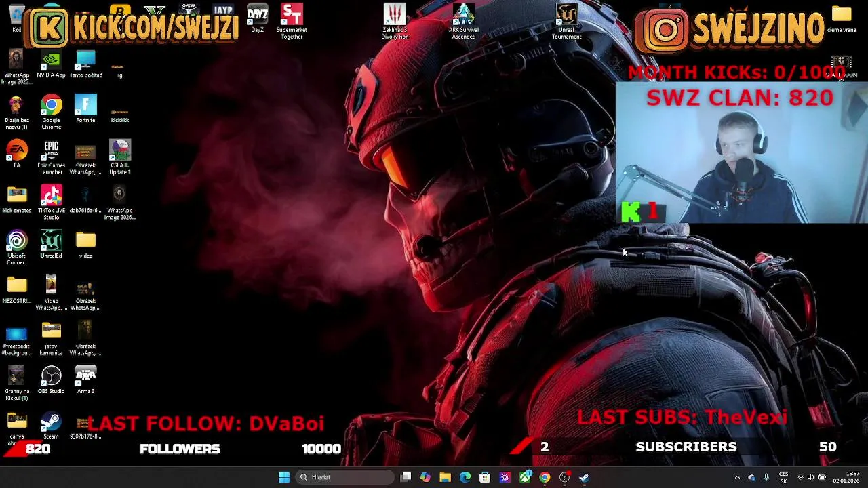Open the UnrealEd desktop shortcut
Viewport: 868px width, 488px height.
point(51,244)
